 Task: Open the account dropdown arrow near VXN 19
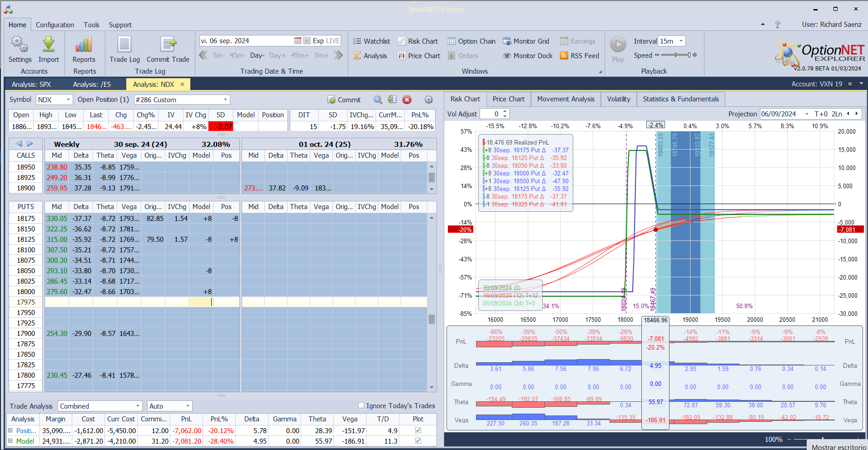coord(861,84)
